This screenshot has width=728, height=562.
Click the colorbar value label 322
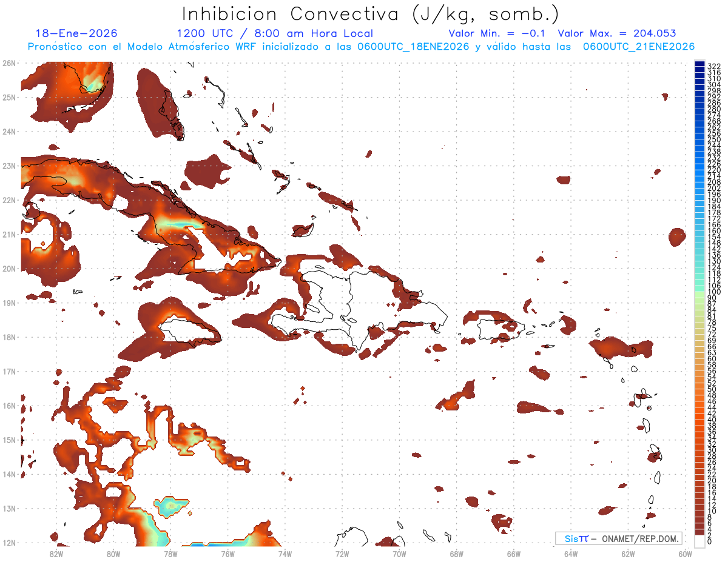pyautogui.click(x=714, y=66)
